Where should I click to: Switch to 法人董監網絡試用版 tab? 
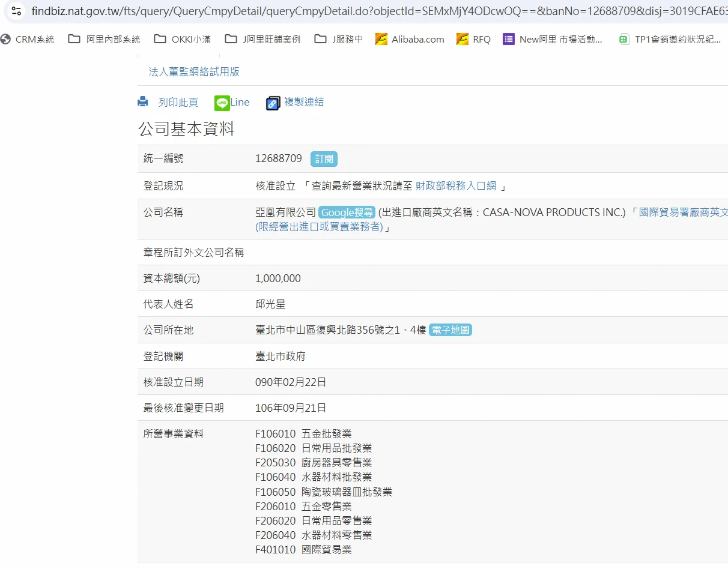tap(194, 71)
